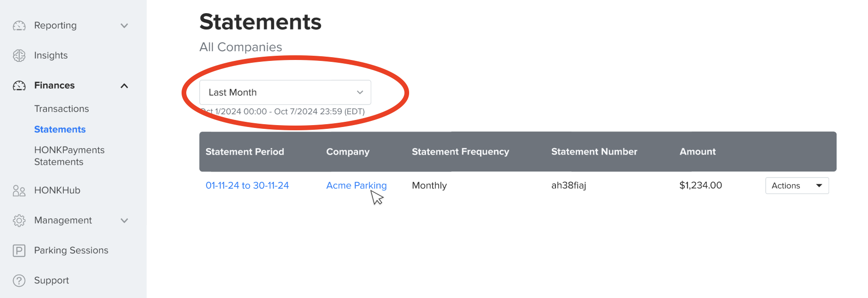868x298 pixels.
Task: Navigate to HONKHub
Action: coord(57,190)
